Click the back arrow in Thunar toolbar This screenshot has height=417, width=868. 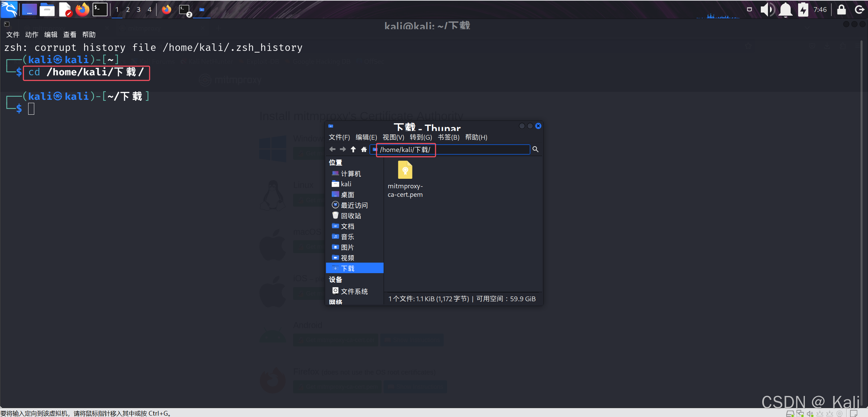point(332,149)
